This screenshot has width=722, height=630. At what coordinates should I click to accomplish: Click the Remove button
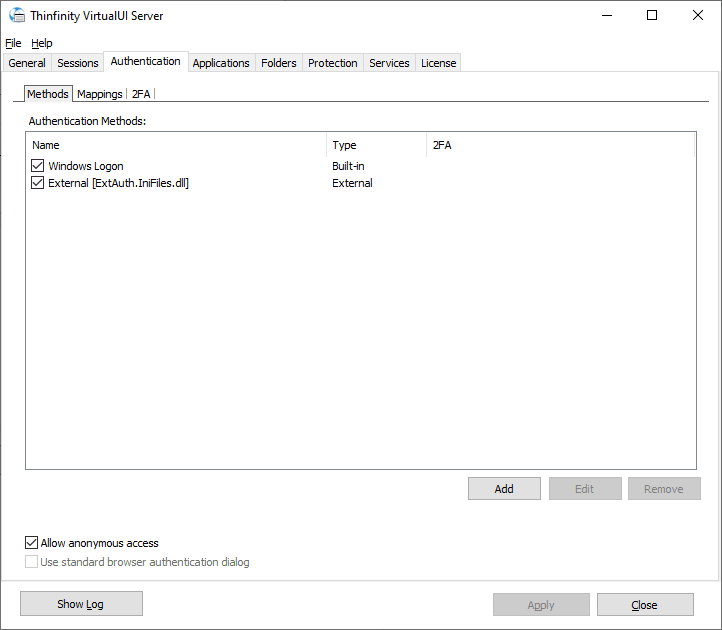tap(664, 489)
